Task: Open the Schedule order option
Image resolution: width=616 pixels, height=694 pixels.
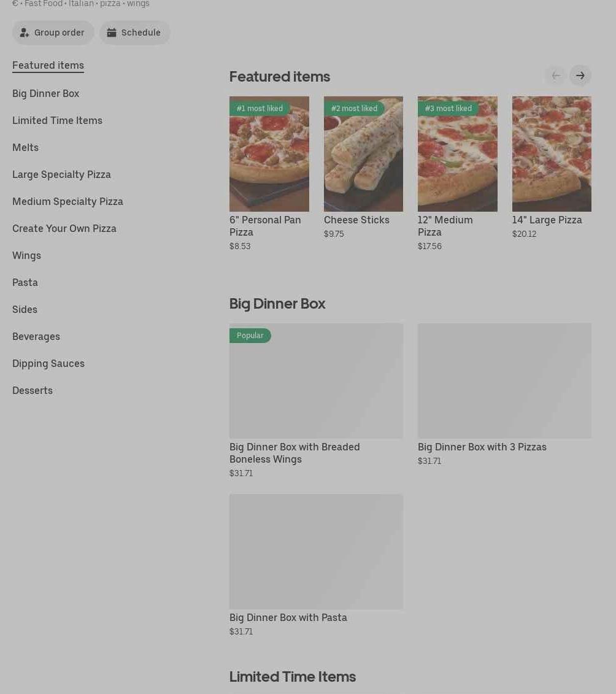Action: tap(134, 33)
